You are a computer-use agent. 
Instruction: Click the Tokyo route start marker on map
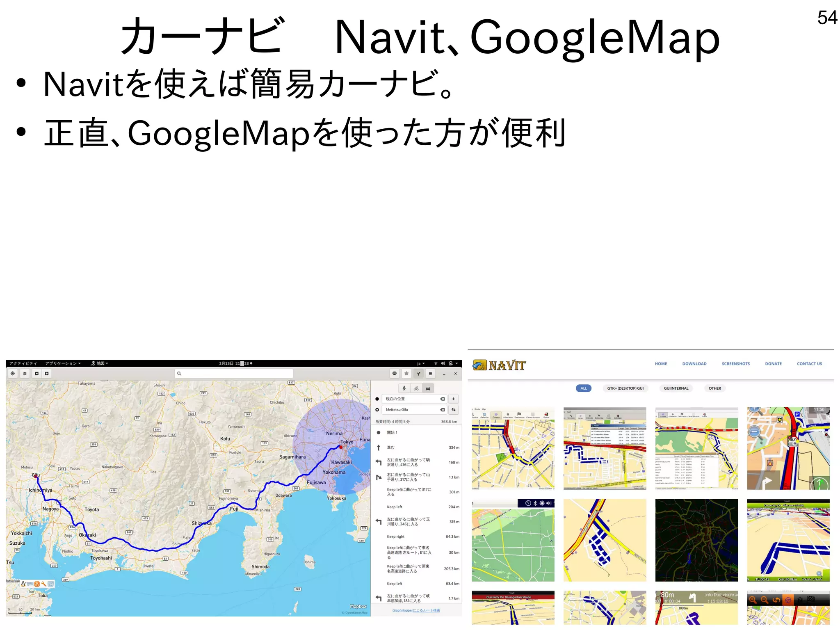[341, 447]
